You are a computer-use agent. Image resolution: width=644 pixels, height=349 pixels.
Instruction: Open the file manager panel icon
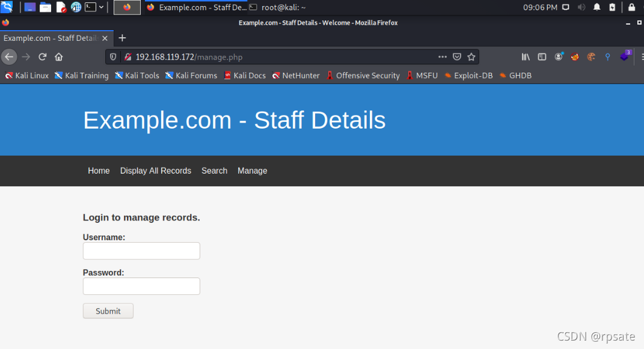pos(45,7)
